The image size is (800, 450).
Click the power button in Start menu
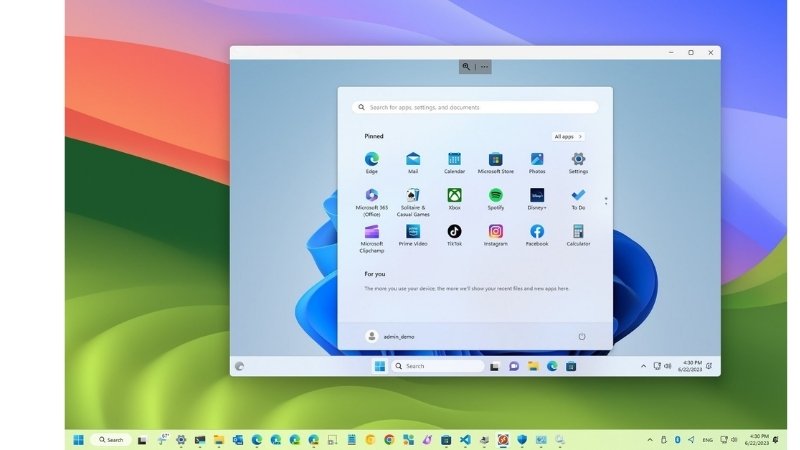pos(582,336)
